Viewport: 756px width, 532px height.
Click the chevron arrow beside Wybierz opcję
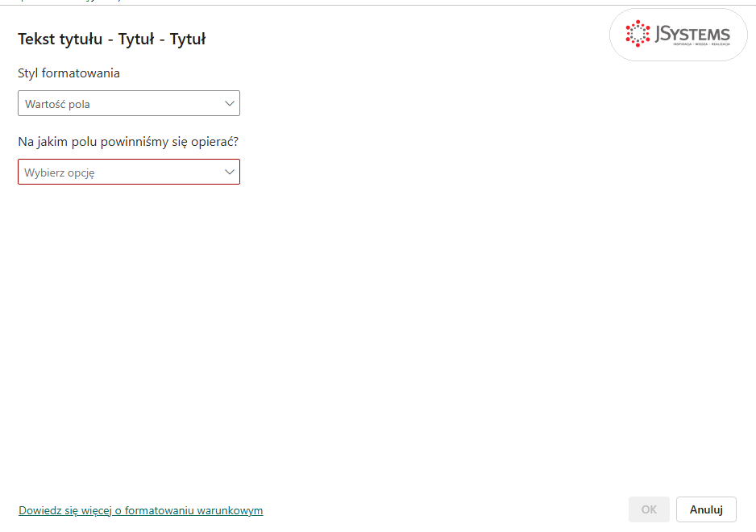[x=230, y=172]
